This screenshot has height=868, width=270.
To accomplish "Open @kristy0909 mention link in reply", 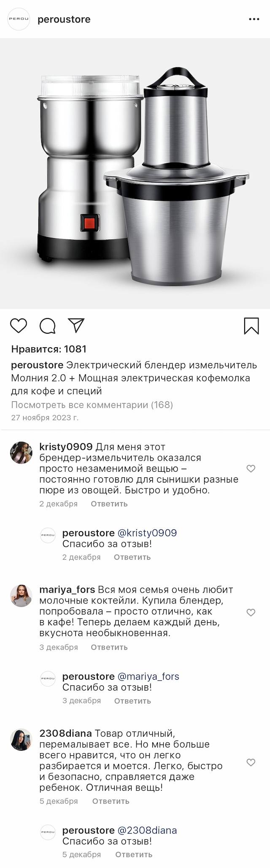I will point(147,533).
